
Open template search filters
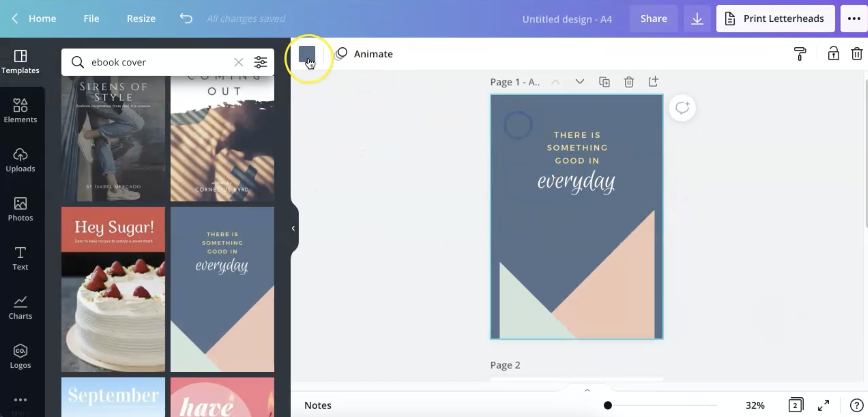[x=260, y=62]
